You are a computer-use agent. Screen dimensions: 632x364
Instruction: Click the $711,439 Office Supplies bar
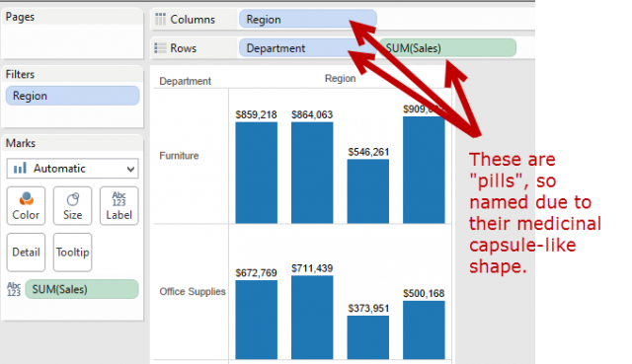[x=312, y=318]
